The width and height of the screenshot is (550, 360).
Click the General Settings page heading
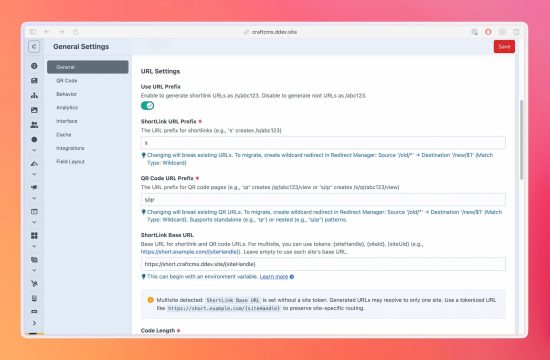81,47
